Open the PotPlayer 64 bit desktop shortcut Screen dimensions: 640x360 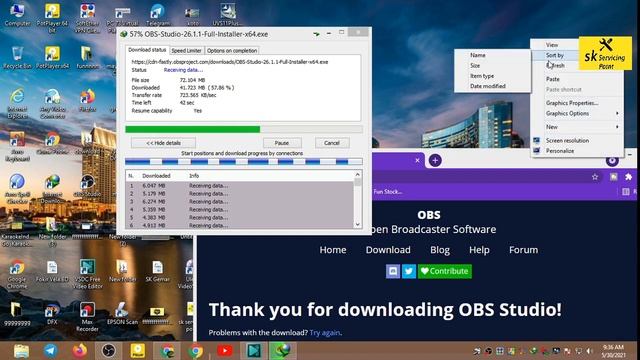(52, 17)
